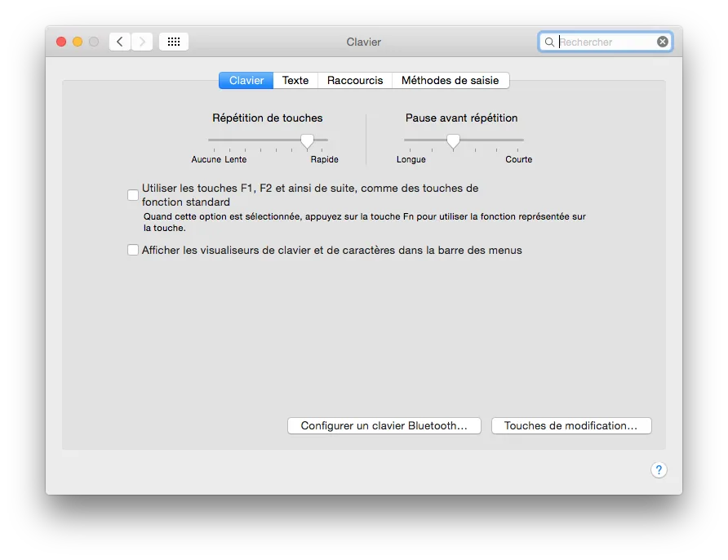728x560 pixels.
Task: Click in the Rechercher search field
Action: (606, 42)
